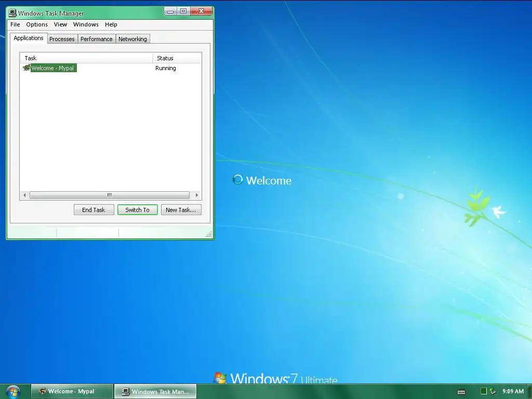The width and height of the screenshot is (532, 399).
Task: Switch to the Networking tab
Action: 132,39
